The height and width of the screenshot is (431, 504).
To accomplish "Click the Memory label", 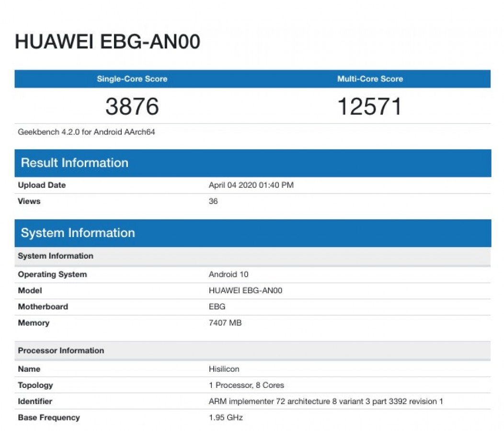I will click(x=34, y=323).
